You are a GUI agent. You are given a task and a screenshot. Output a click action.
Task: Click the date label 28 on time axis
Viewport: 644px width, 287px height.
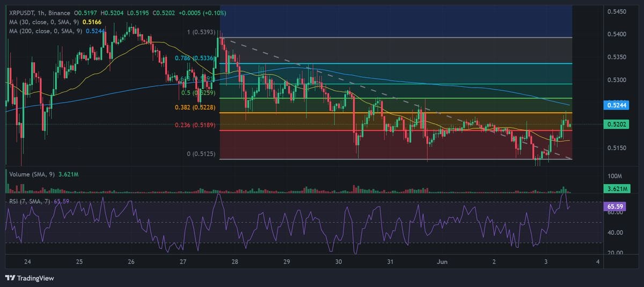[x=235, y=262]
